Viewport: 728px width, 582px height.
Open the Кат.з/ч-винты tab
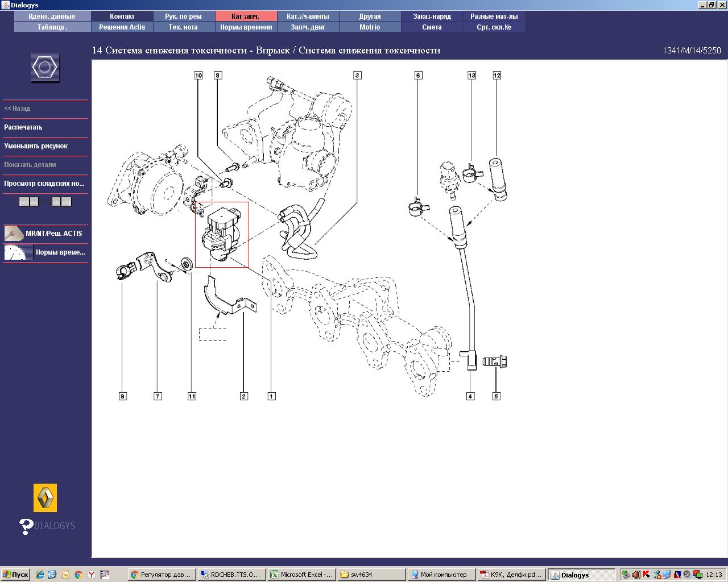coord(308,16)
